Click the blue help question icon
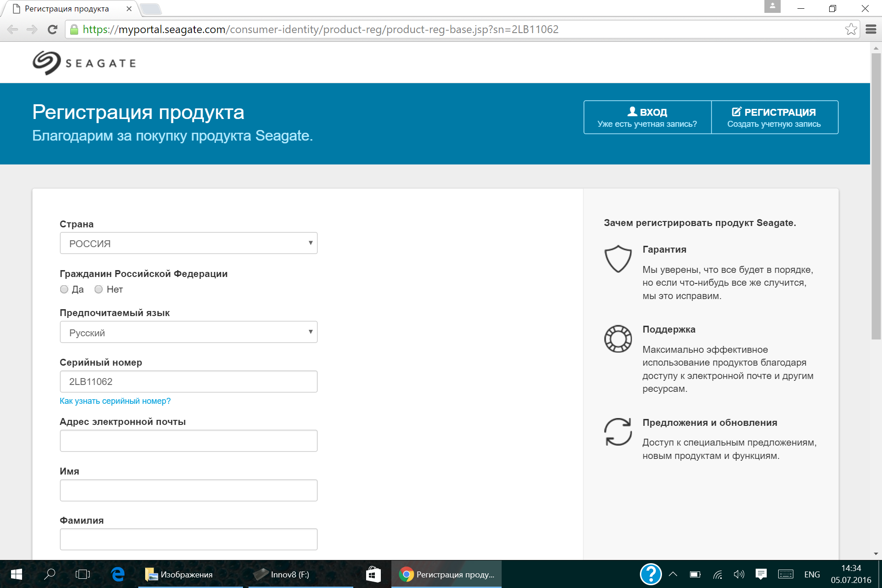The width and height of the screenshot is (882, 588). (650, 574)
